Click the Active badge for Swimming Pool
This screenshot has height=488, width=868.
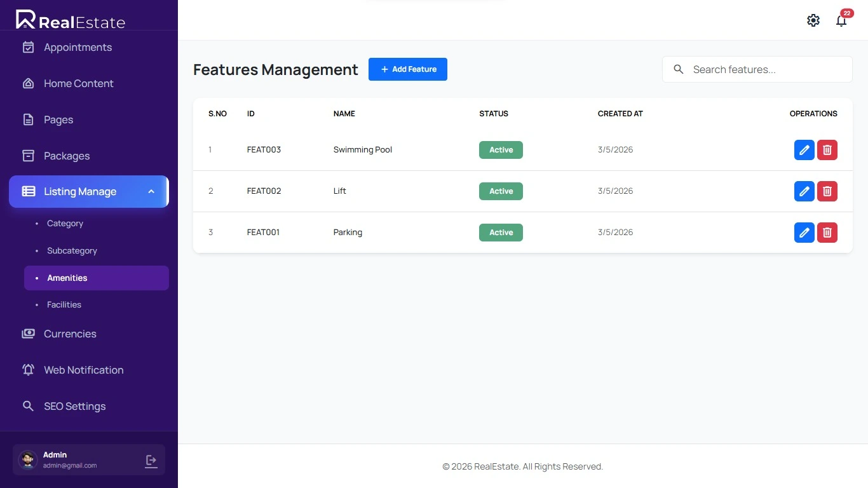point(501,150)
